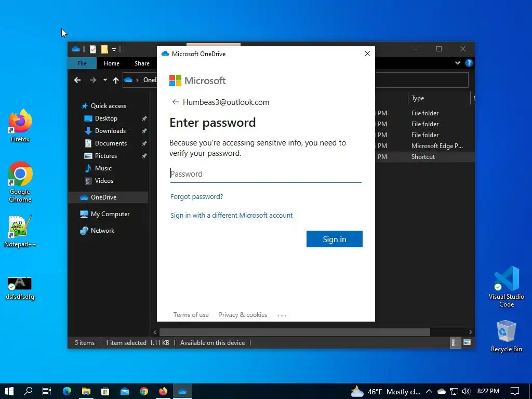This screenshot has width=532, height=399.
Task: Select the dsfsdfsdfg desktop file
Action: click(20, 288)
